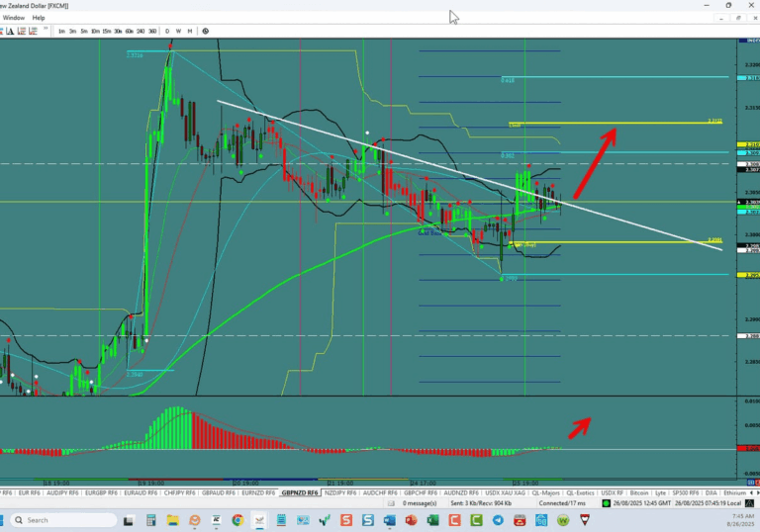Set chart timeframe to 60m
760x532 pixels.
point(129,31)
